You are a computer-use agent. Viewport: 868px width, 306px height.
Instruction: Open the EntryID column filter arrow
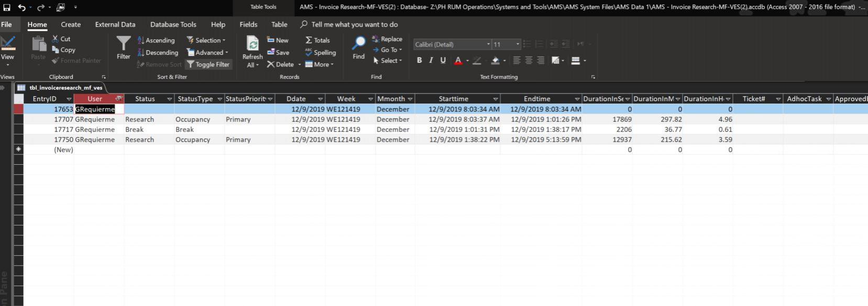pyautogui.click(x=69, y=99)
